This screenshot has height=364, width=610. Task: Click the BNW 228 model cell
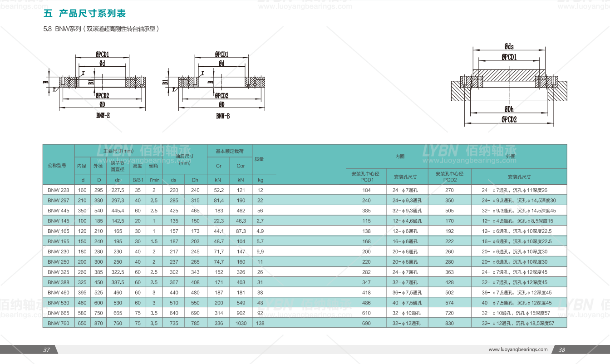point(59,190)
